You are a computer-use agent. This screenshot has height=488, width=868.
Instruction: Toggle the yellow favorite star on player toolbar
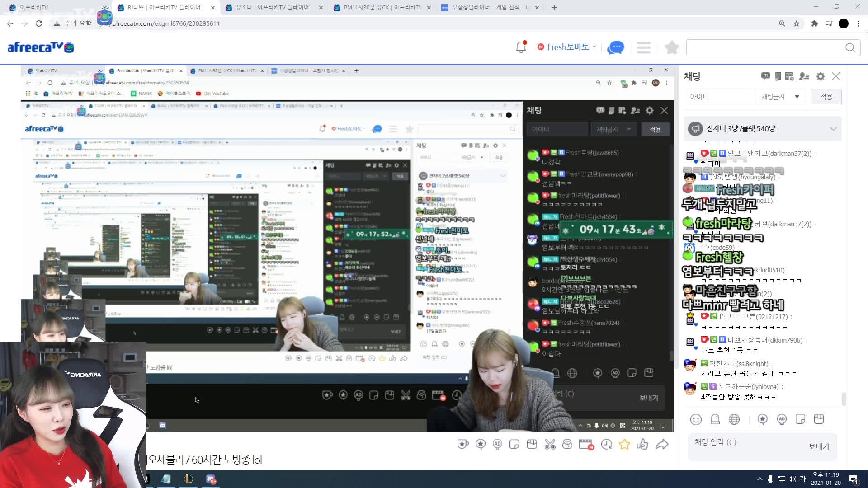[x=624, y=444]
